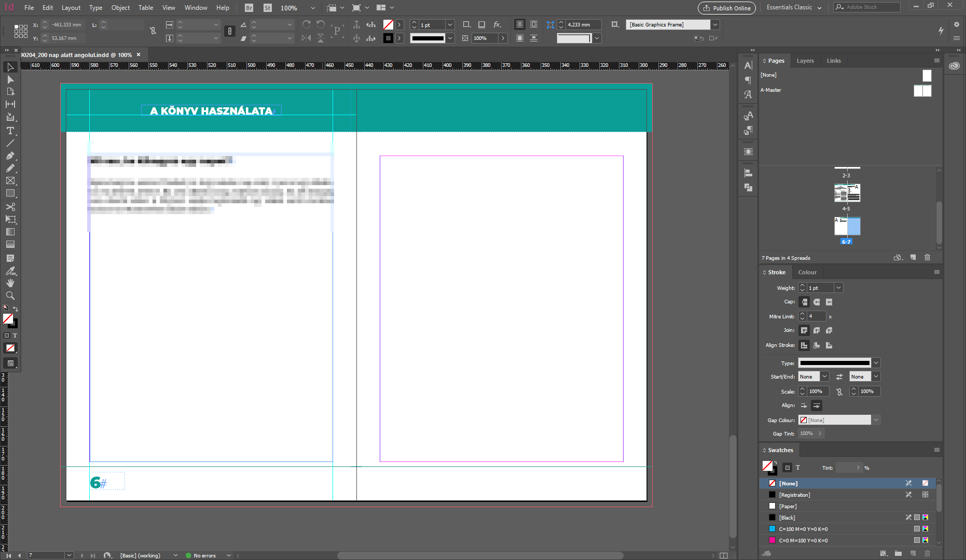Open the stroke Type dropdown
Viewport: 966px width, 560px height.
pyautogui.click(x=876, y=363)
